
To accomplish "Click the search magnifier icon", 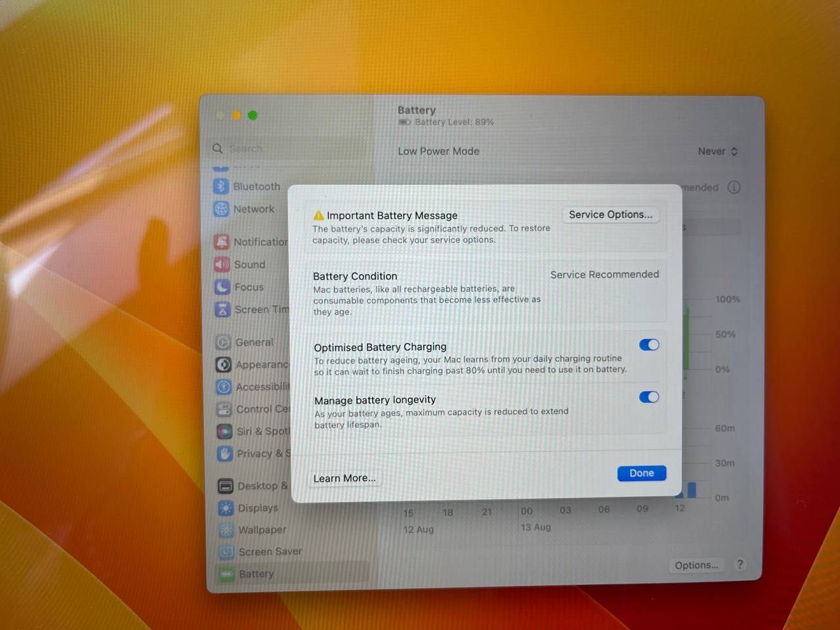I will pos(218,148).
